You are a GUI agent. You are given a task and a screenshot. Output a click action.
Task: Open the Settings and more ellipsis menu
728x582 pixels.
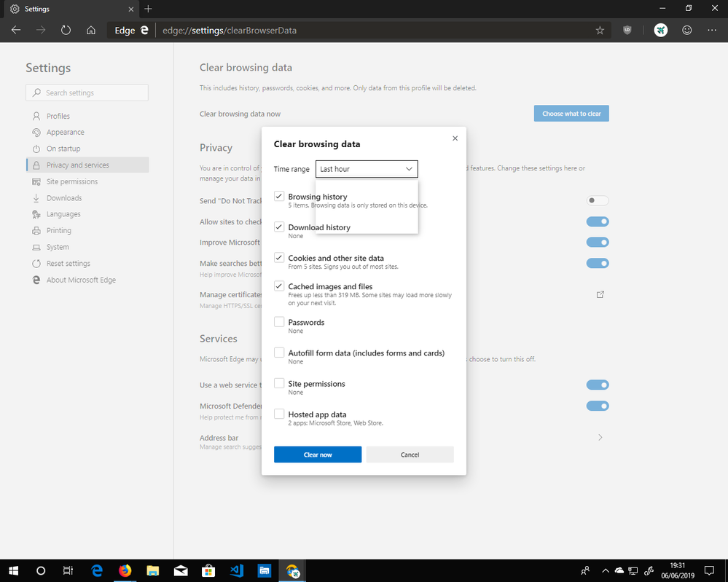(x=712, y=30)
